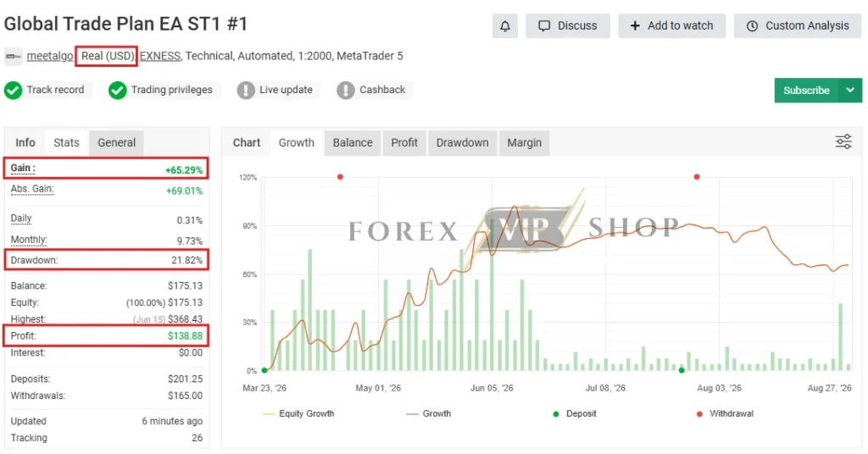The width and height of the screenshot is (868, 454).
Task: Click the clock icon in Custom Analysis
Action: tap(752, 26)
